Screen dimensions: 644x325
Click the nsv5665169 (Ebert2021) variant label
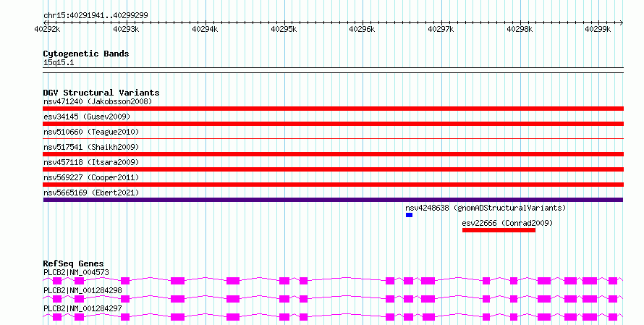pyautogui.click(x=91, y=193)
